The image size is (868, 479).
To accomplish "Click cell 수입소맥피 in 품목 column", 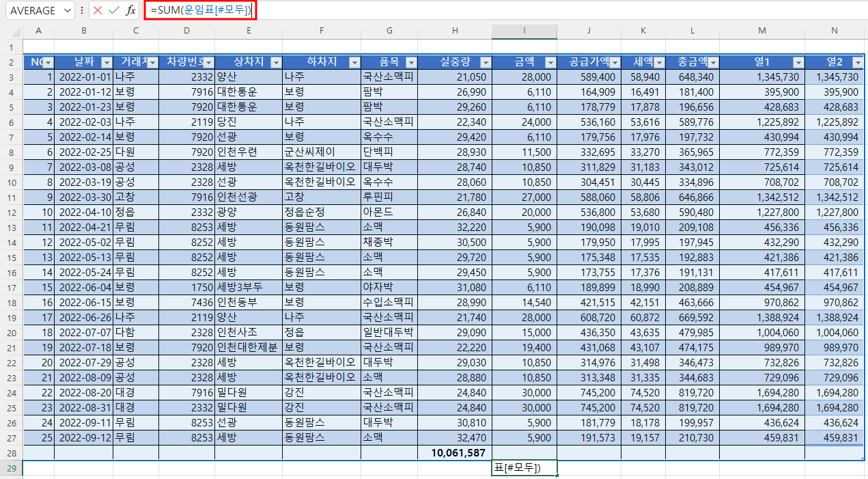I will [x=391, y=303].
